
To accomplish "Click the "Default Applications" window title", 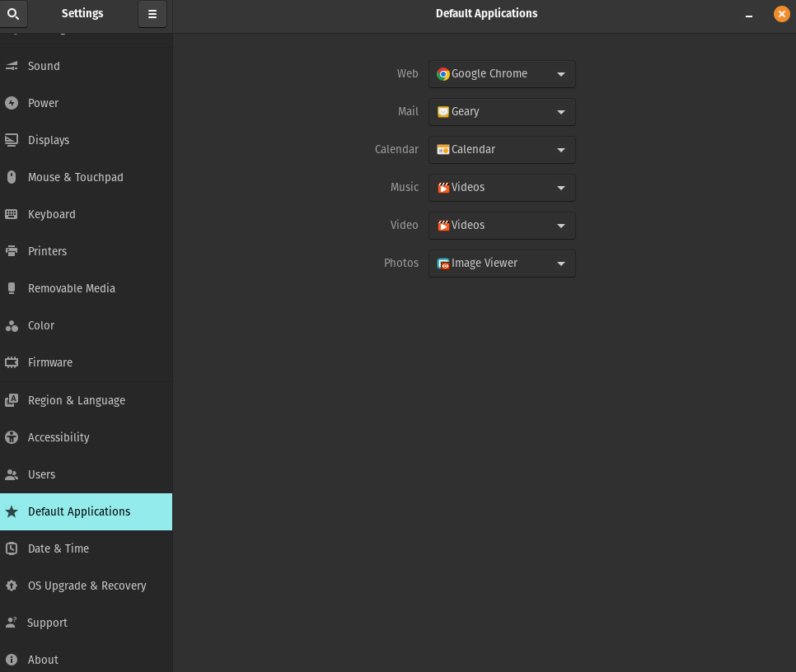I will (x=486, y=13).
